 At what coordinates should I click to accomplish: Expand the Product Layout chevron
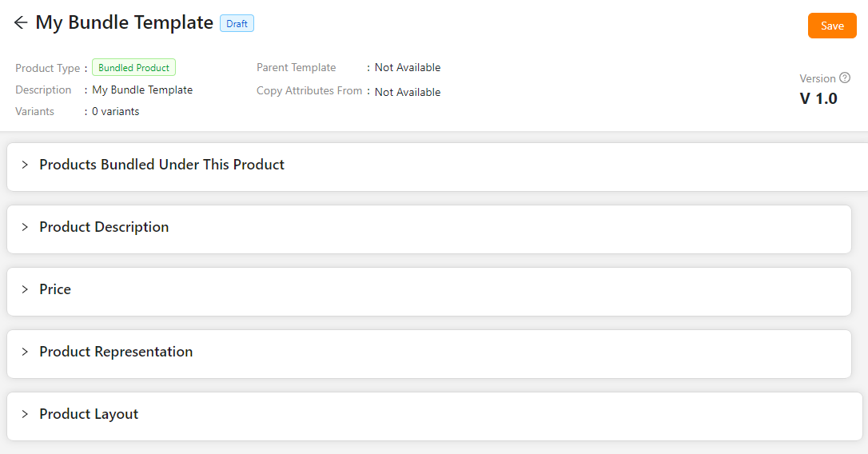pos(25,414)
